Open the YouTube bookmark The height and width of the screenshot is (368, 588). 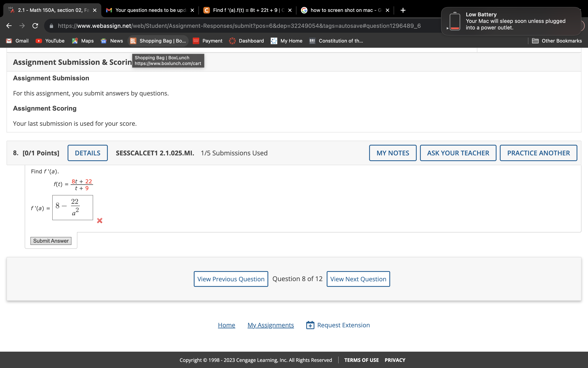(x=50, y=41)
